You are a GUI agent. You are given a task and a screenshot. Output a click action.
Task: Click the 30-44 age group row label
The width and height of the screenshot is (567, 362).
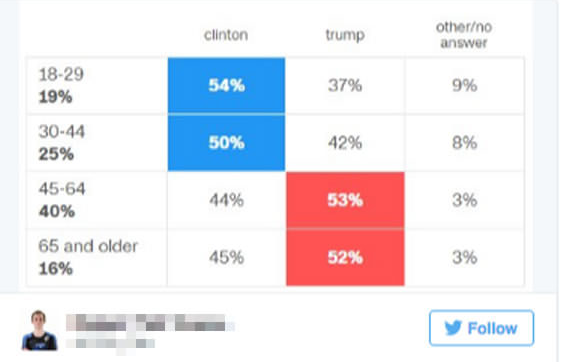click(x=62, y=132)
